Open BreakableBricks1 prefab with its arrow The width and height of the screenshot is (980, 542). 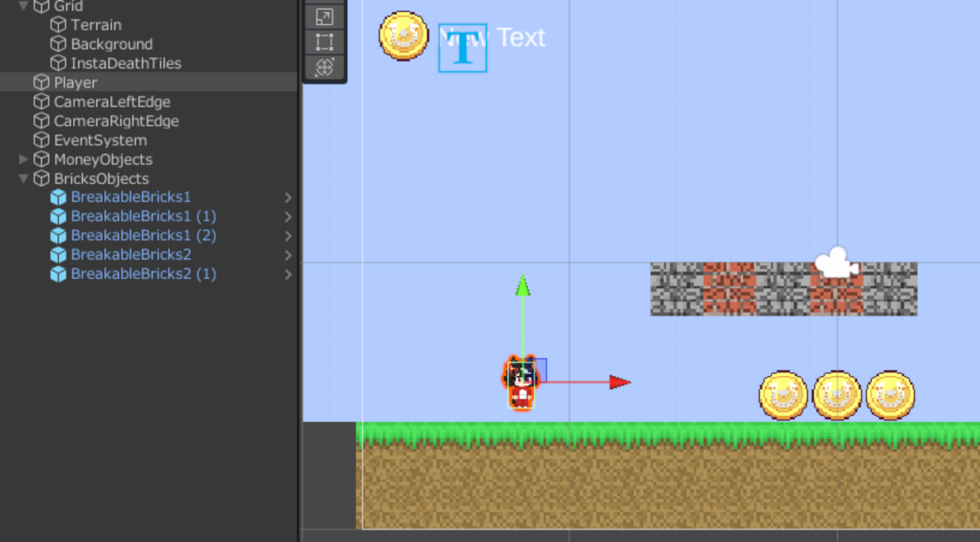point(287,197)
